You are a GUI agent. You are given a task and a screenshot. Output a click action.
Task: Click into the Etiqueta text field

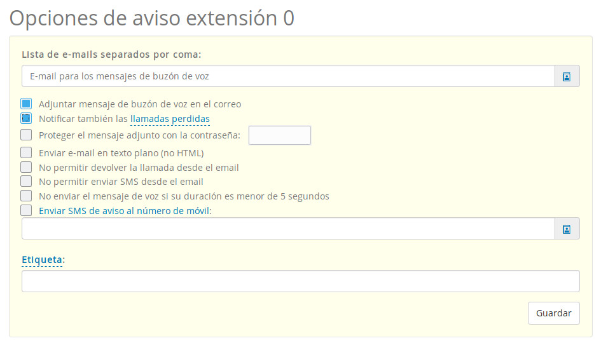(300, 281)
